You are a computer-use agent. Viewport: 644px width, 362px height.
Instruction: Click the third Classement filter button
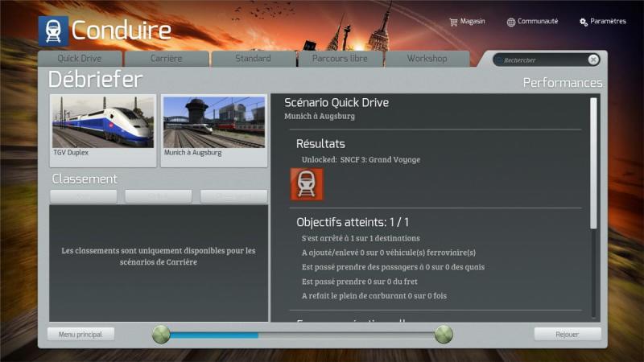pos(233,196)
